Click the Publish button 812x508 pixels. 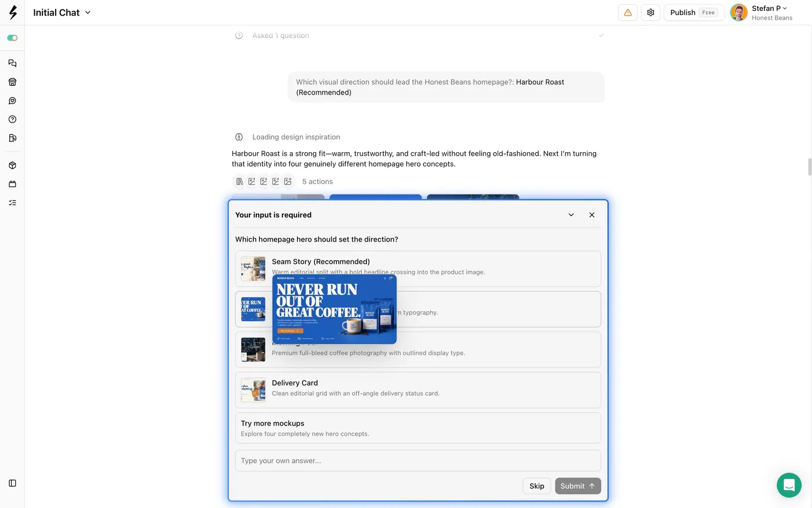[x=694, y=12]
